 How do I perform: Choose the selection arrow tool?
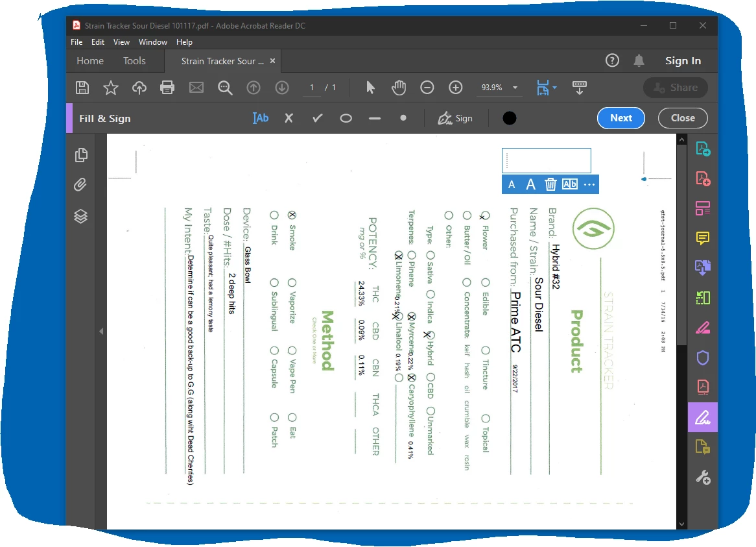tap(370, 88)
